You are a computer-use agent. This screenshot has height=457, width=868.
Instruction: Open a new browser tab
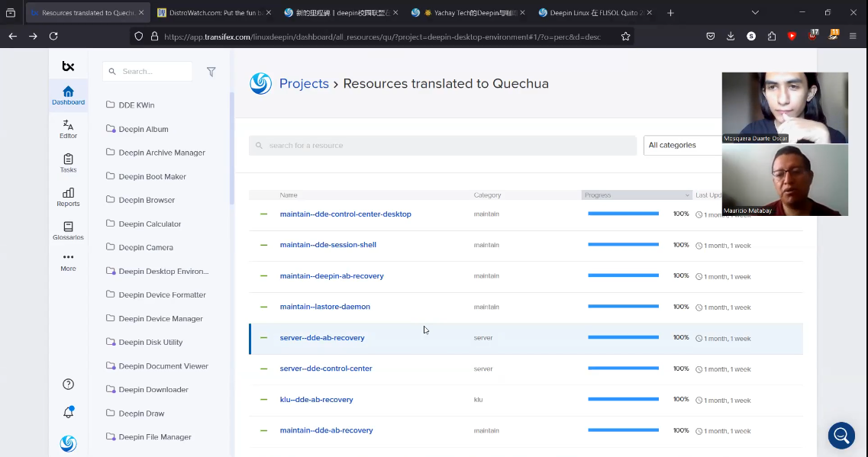[670, 13]
